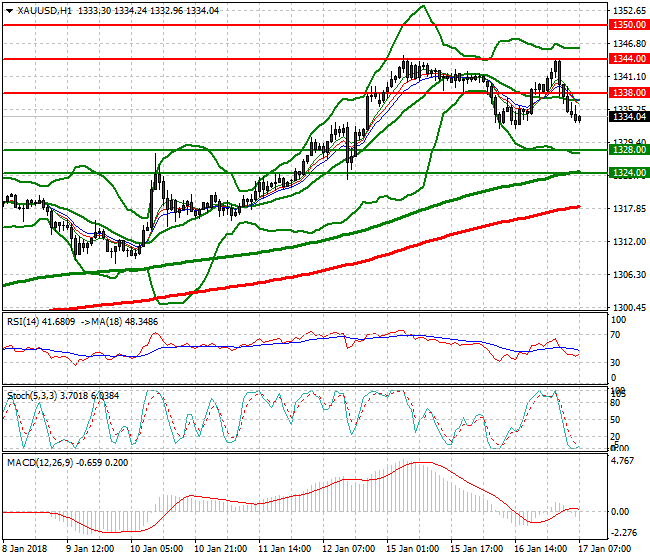The height and width of the screenshot is (560, 650).
Task: Click the RSI 30 level scale value
Action: pyautogui.click(x=616, y=363)
